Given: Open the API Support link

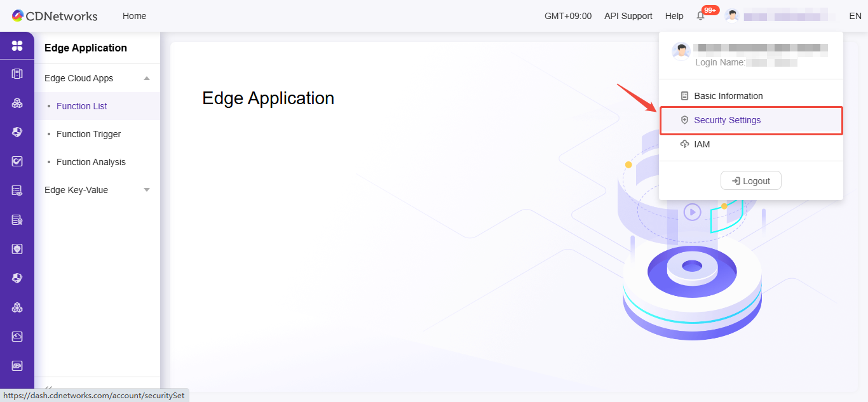Looking at the screenshot, I should pos(628,16).
